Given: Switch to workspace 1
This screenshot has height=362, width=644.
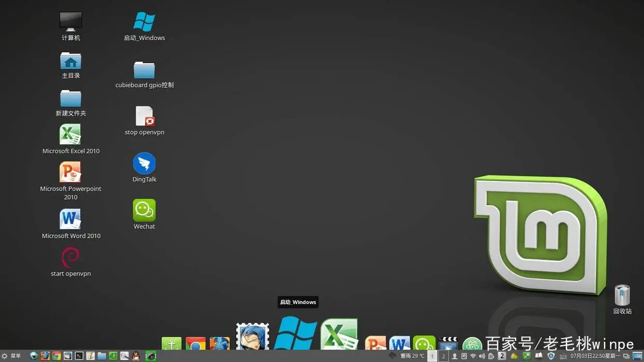Looking at the screenshot, I should point(432,356).
